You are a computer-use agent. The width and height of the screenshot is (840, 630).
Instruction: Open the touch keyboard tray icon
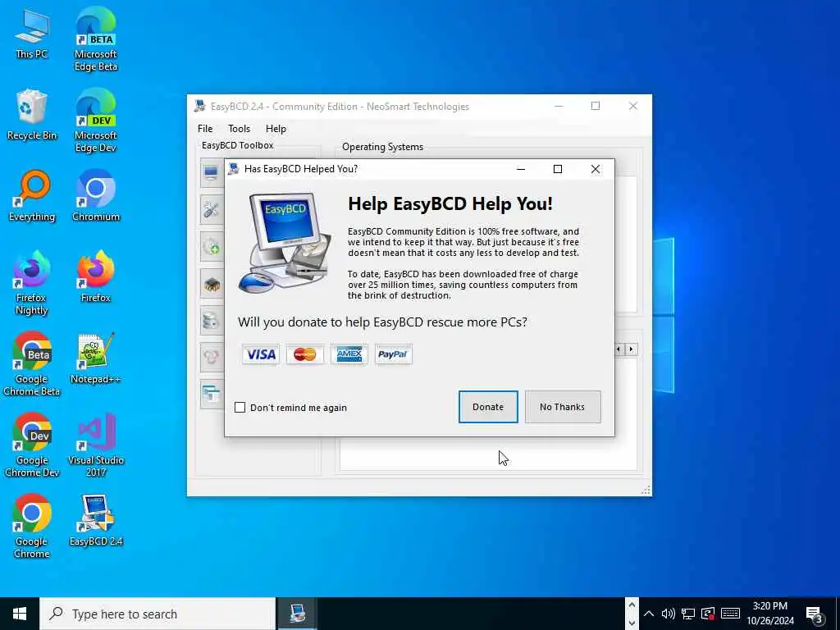(x=730, y=614)
